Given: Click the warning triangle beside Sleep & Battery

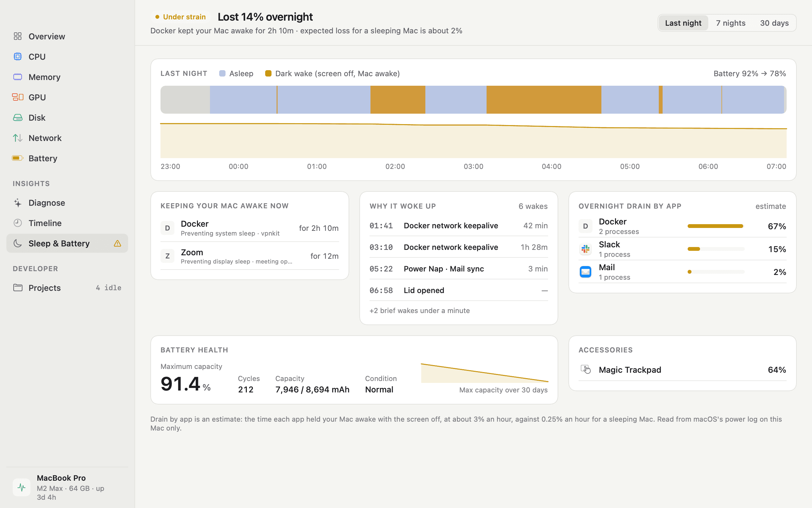Looking at the screenshot, I should (x=117, y=243).
